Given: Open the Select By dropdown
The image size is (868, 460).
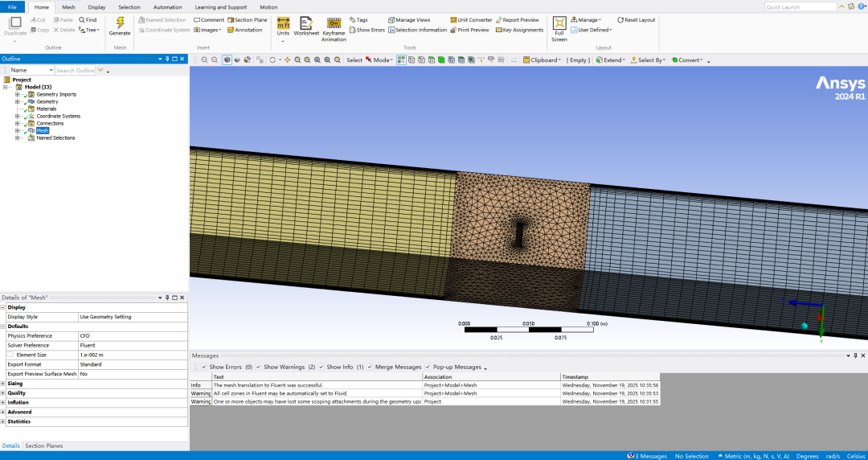Looking at the screenshot, I should point(648,60).
